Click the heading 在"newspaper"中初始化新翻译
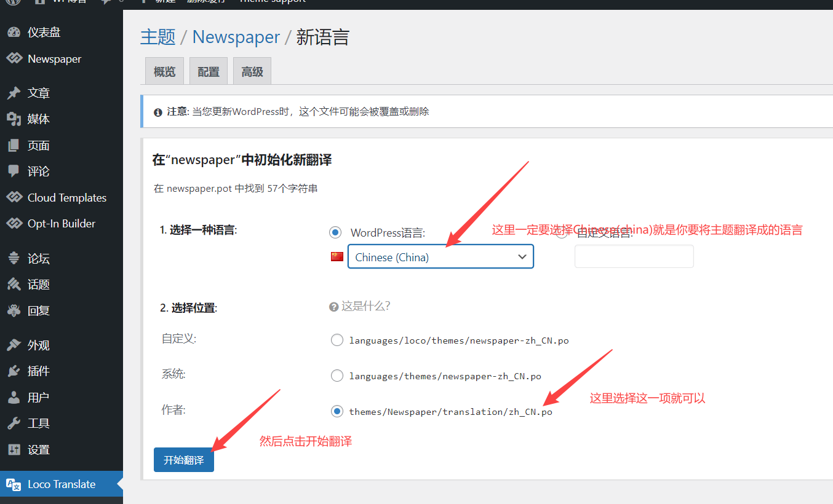The height and width of the screenshot is (504, 833). [x=242, y=160]
